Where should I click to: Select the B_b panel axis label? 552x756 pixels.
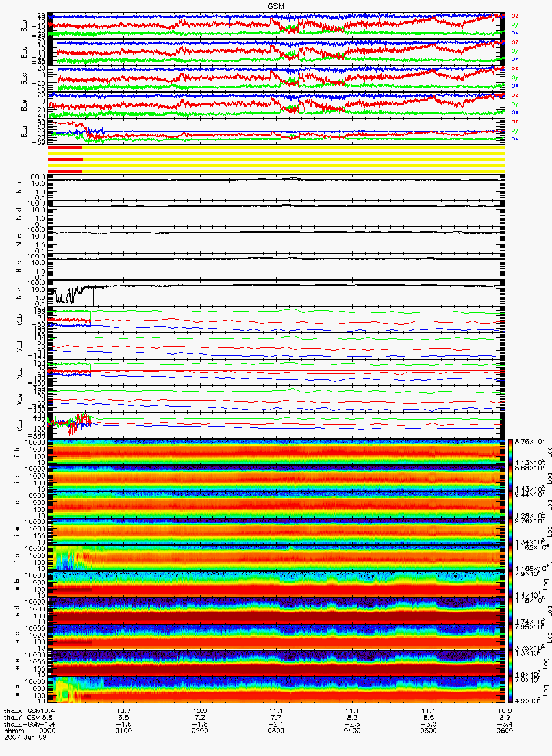coord(24,25)
